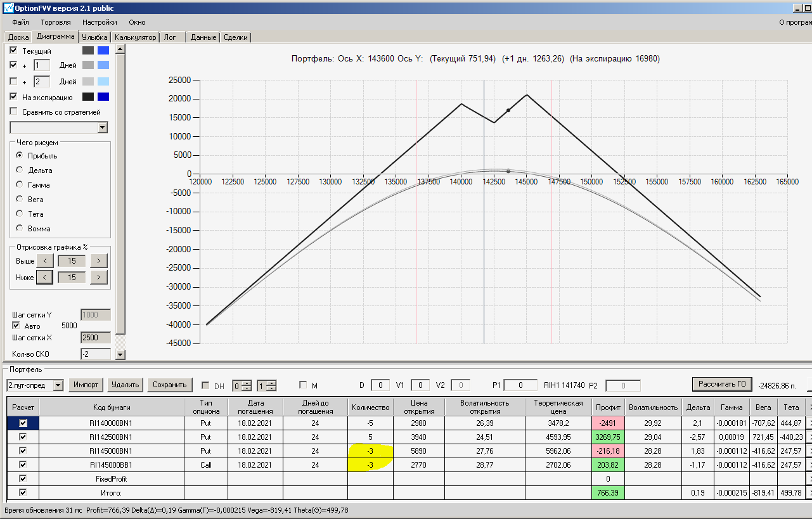Select the Прибыль radio button
The height and width of the screenshot is (519, 812).
point(20,155)
